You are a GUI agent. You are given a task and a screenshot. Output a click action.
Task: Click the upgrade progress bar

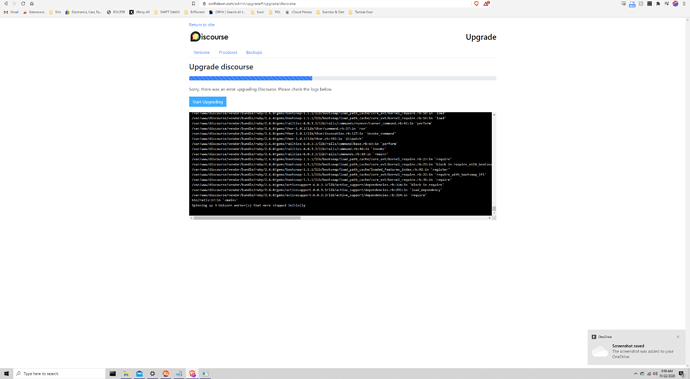point(342,78)
